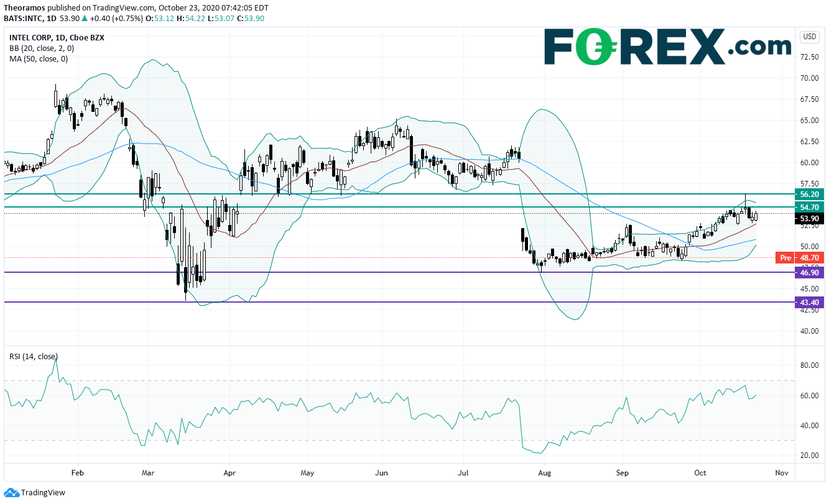
Task: Click the red Pre 48.70 price label
Action: pyautogui.click(x=800, y=257)
